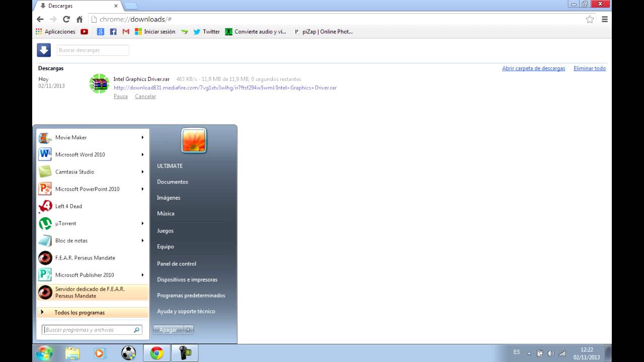Open the Google bookmark icon

101,32
